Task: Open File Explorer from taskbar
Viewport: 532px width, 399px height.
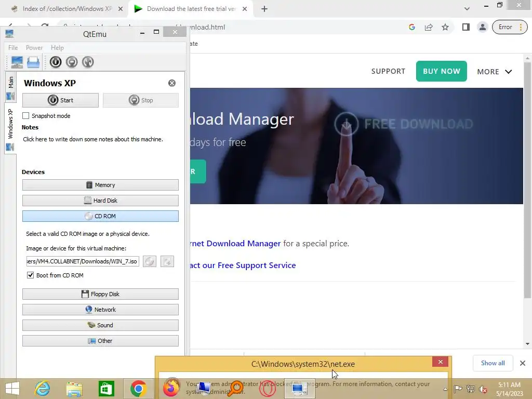Action: point(74,389)
